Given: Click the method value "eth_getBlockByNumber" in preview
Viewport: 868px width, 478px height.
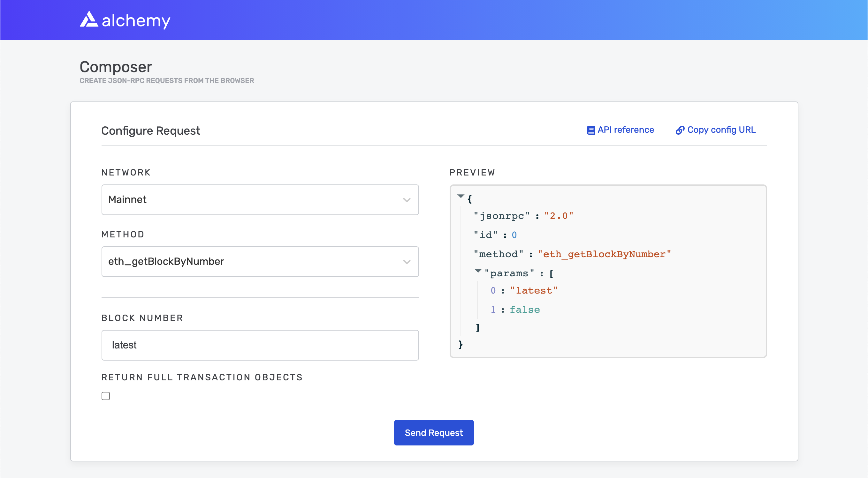Looking at the screenshot, I should pyautogui.click(x=605, y=254).
